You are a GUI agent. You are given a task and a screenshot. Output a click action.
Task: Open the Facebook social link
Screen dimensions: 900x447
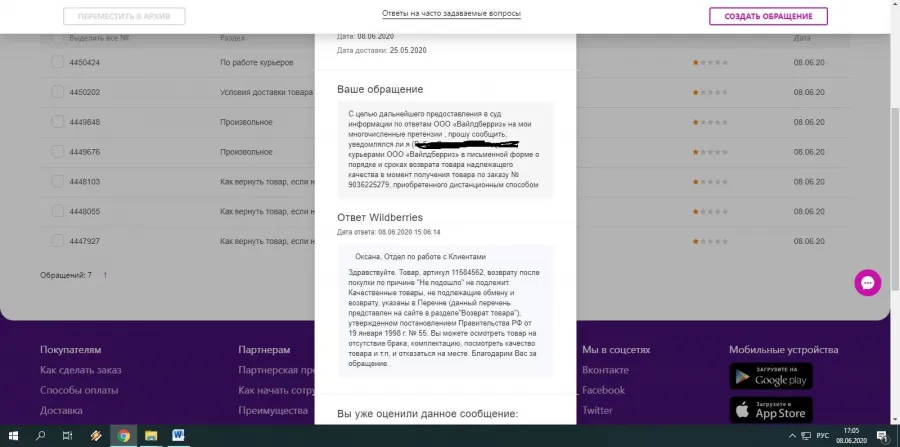[603, 390]
